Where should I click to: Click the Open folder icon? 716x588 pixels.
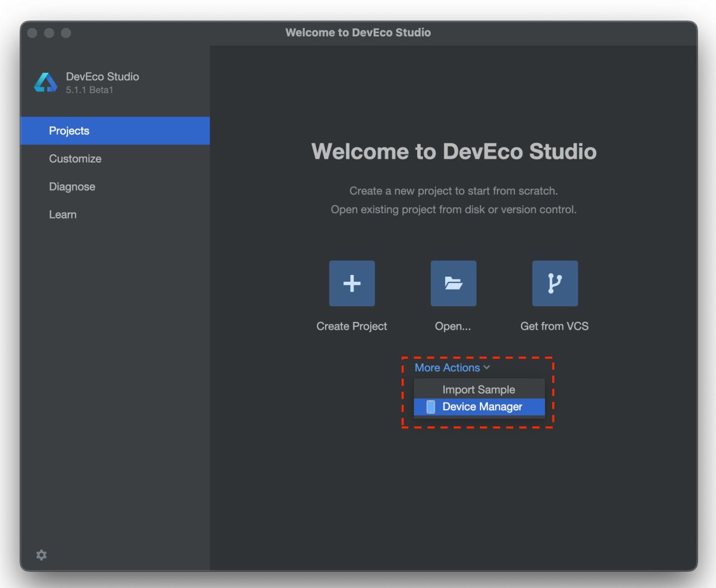pos(453,283)
